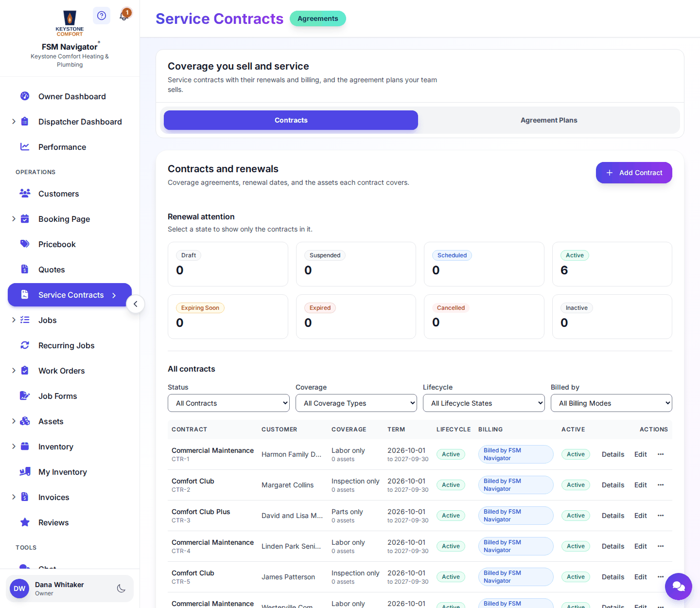Screen dimensions: 700x608
Task: Open Details for CTR-1 contract
Action: point(613,454)
